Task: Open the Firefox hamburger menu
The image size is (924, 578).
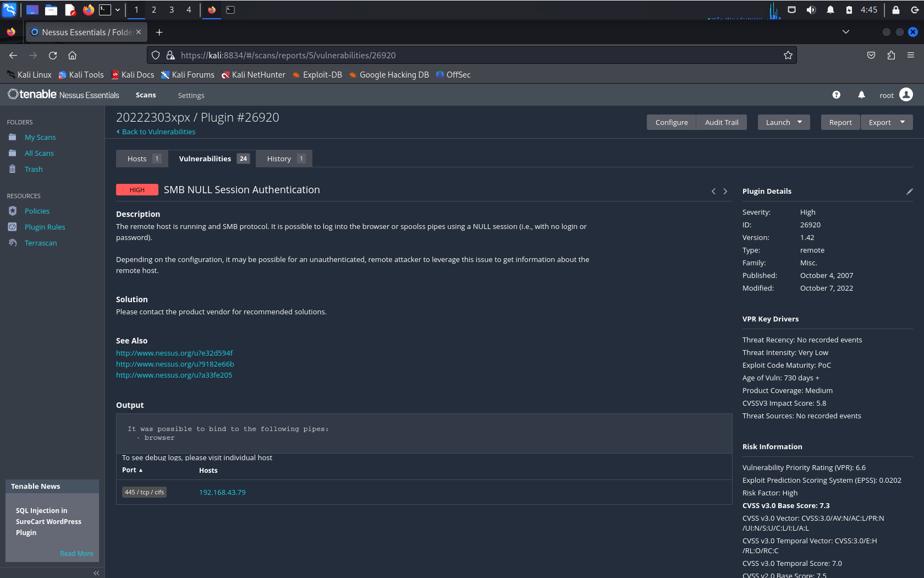Action: tap(911, 55)
